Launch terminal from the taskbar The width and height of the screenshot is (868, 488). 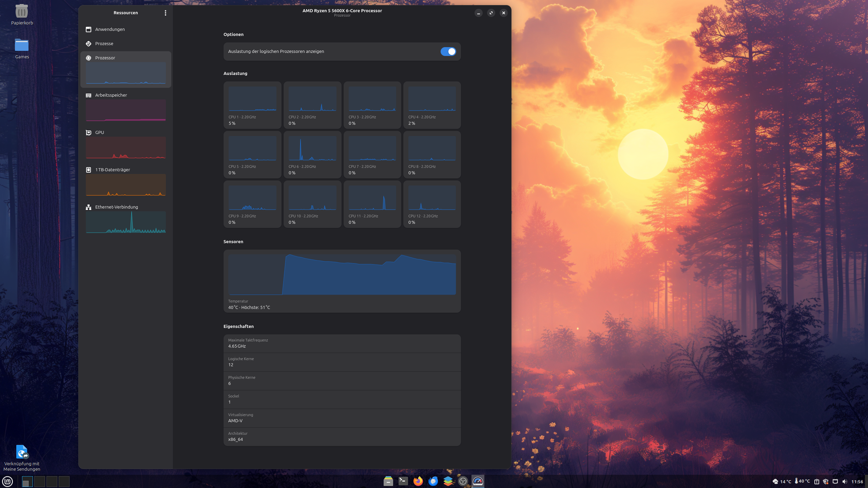pos(403,481)
